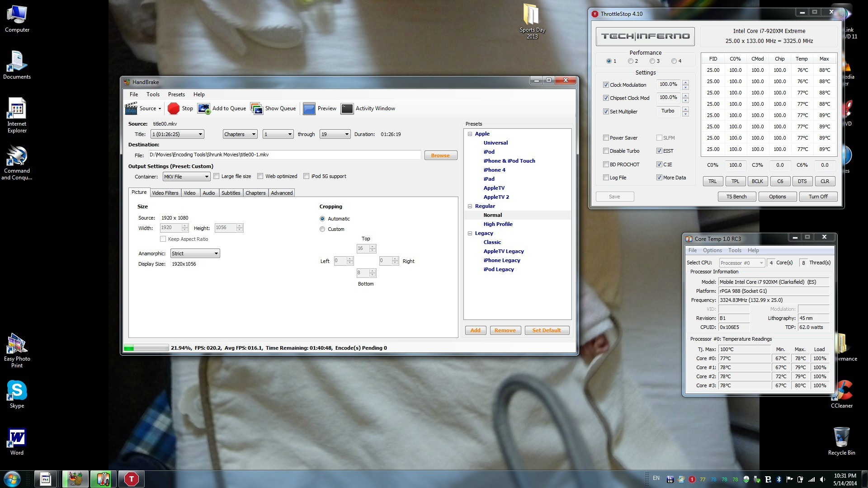Viewport: 868px width, 488px height.
Task: Switch to the Video Filters tab
Action: click(x=165, y=193)
